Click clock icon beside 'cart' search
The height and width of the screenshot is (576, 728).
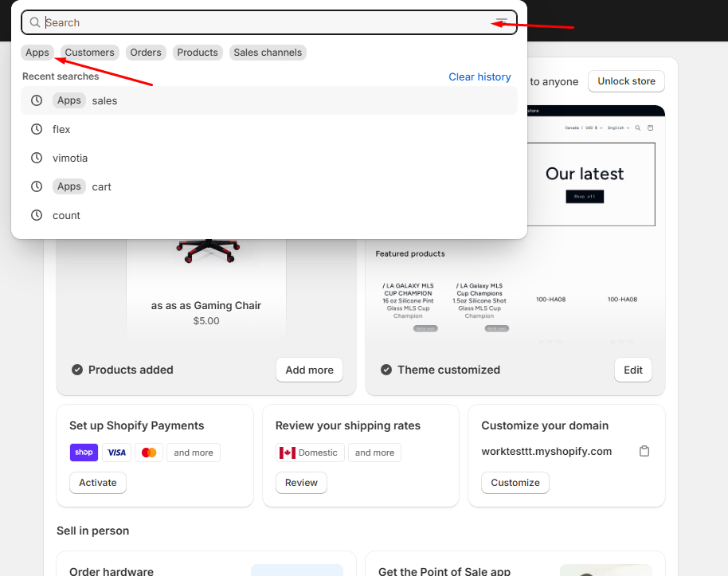(37, 186)
